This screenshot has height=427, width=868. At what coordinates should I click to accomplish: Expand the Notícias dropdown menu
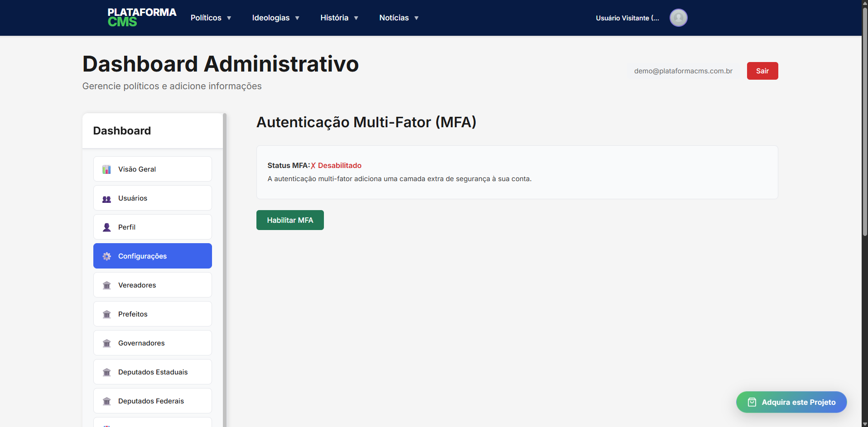coord(399,18)
